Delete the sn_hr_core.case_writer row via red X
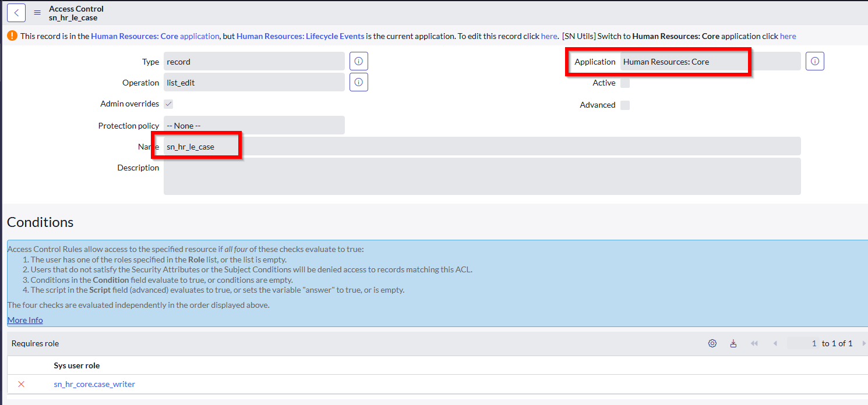This screenshot has height=405, width=868. click(21, 384)
